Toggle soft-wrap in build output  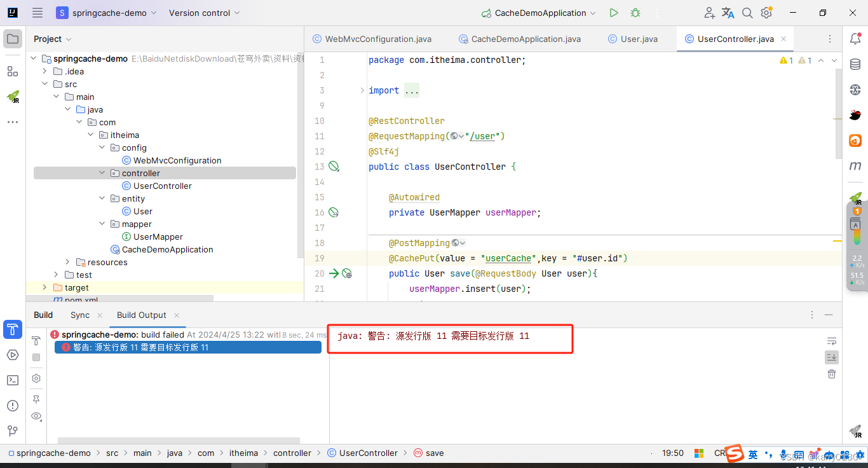[832, 341]
